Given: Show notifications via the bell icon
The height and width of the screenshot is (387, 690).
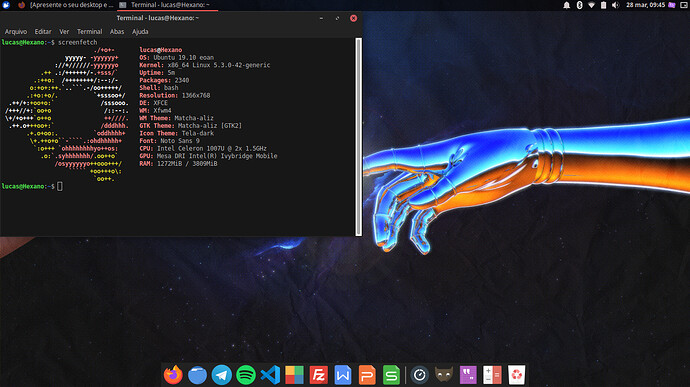Looking at the screenshot, I should click(x=567, y=5).
